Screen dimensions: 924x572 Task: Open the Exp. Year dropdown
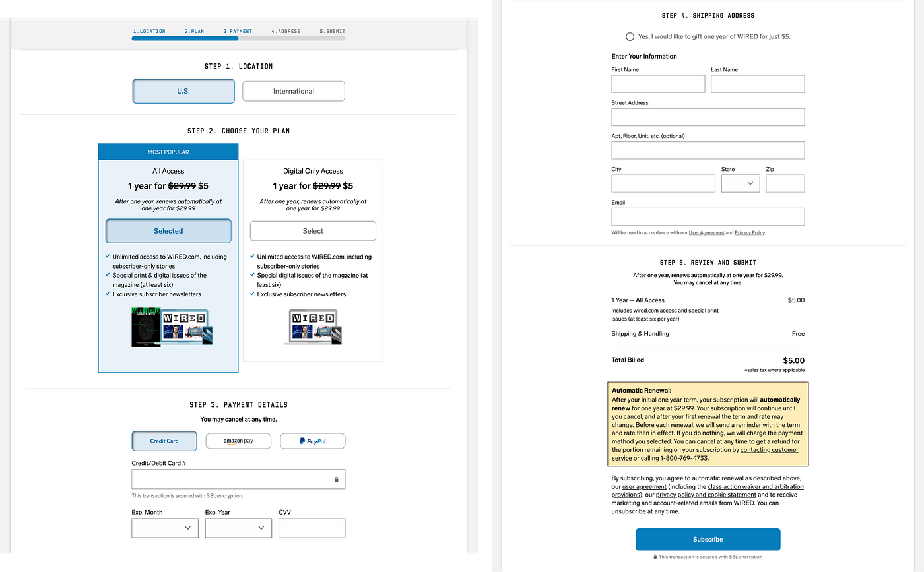tap(238, 528)
